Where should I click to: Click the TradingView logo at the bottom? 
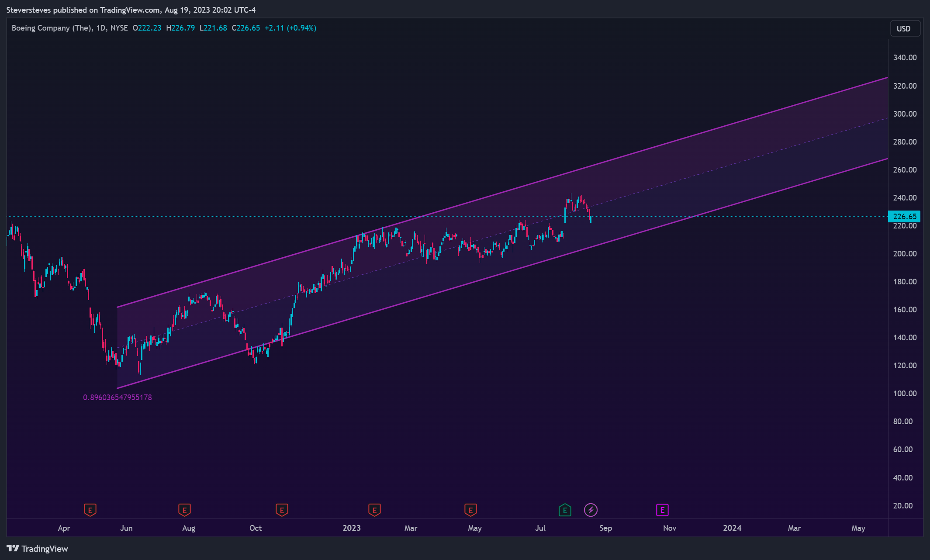(x=38, y=549)
